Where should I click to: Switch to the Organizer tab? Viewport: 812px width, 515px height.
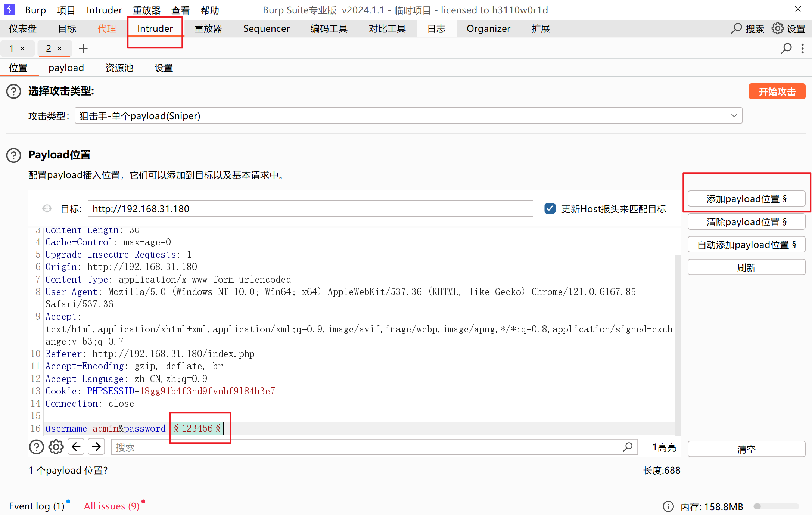click(x=488, y=29)
